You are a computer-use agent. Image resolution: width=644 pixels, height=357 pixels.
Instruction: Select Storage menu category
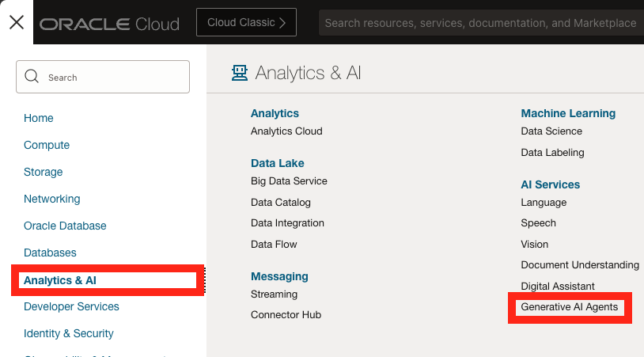[43, 172]
